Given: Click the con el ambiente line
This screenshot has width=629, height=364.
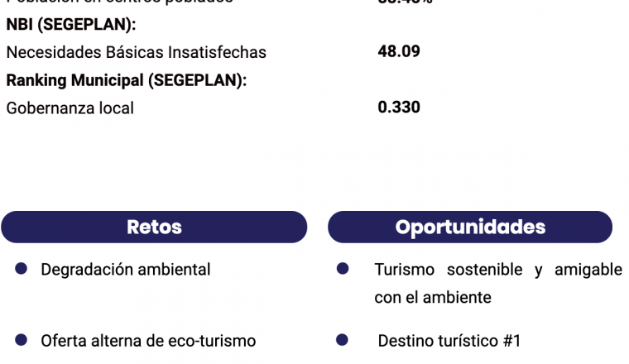Looking at the screenshot, I should [433, 298].
